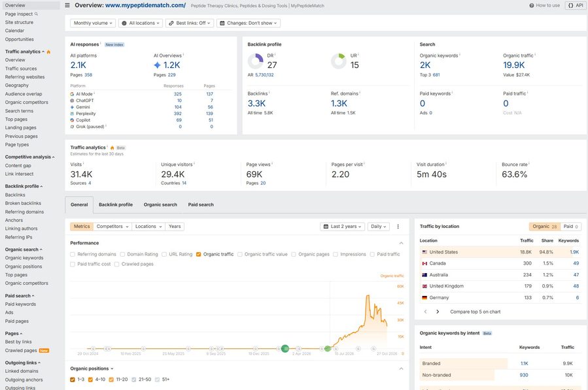Click flame icon in Traffic analytics panel
The image size is (588, 390).
(112, 148)
